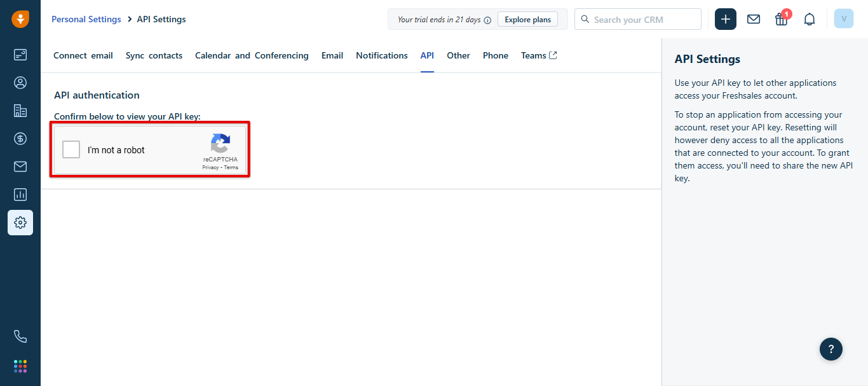Screen dimensions: 868x386
Task: Switch to the Email tab
Action: [332, 55]
